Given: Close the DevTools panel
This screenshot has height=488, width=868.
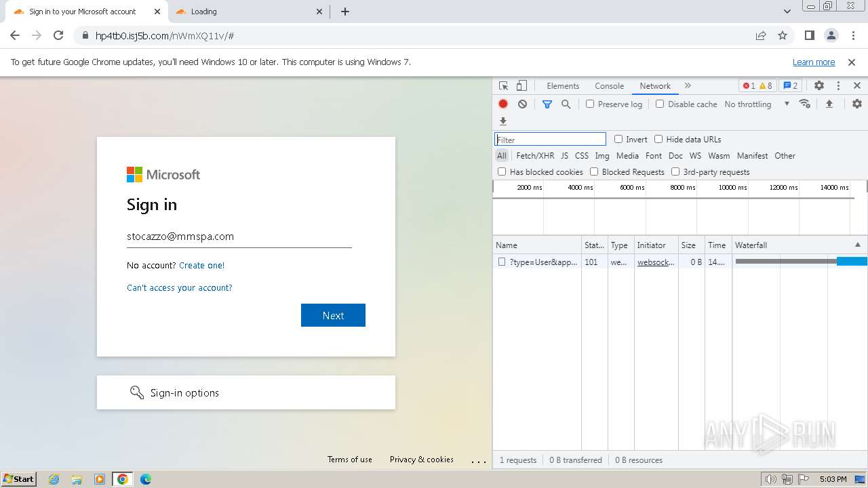Looking at the screenshot, I should point(857,86).
